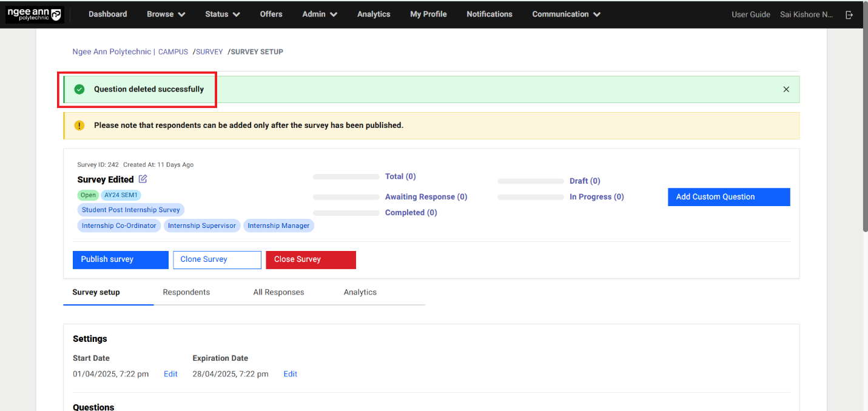This screenshot has width=868, height=411.
Task: Edit the survey Start Date
Action: point(170,374)
